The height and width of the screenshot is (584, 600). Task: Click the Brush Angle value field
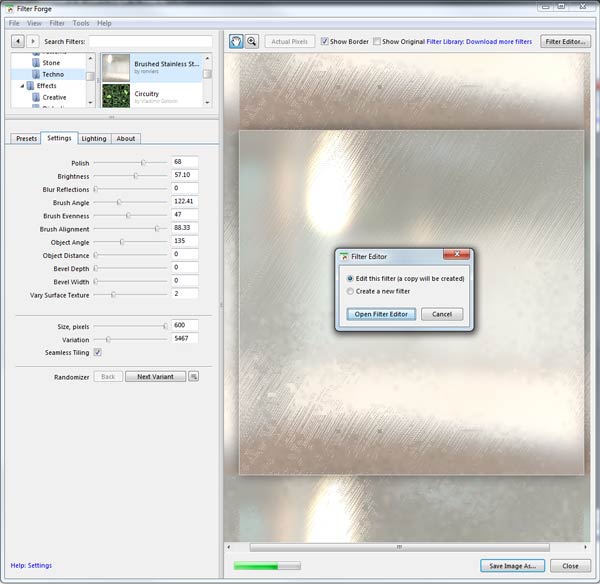coord(185,201)
